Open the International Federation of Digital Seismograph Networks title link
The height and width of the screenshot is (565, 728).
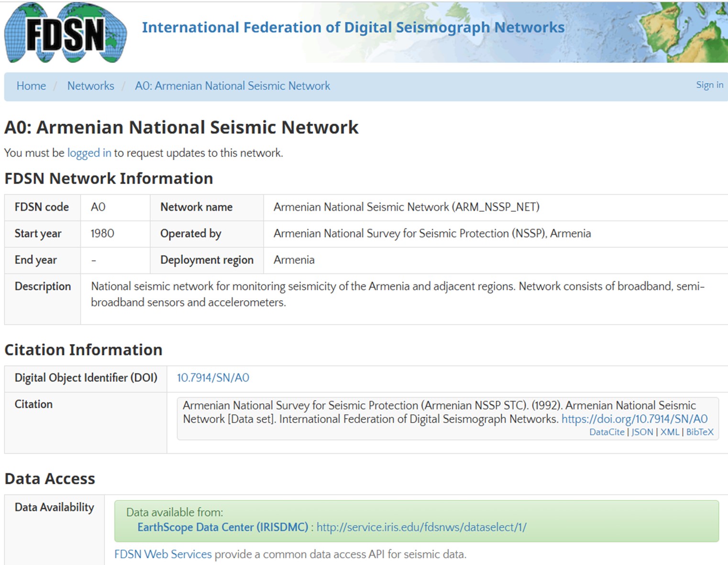click(353, 28)
